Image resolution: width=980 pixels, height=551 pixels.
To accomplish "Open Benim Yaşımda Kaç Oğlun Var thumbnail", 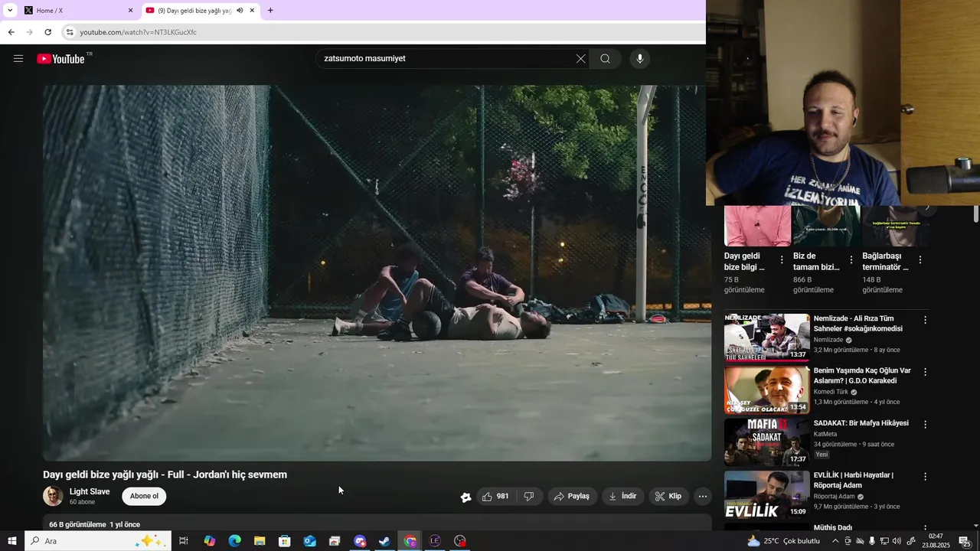I will 766,390.
